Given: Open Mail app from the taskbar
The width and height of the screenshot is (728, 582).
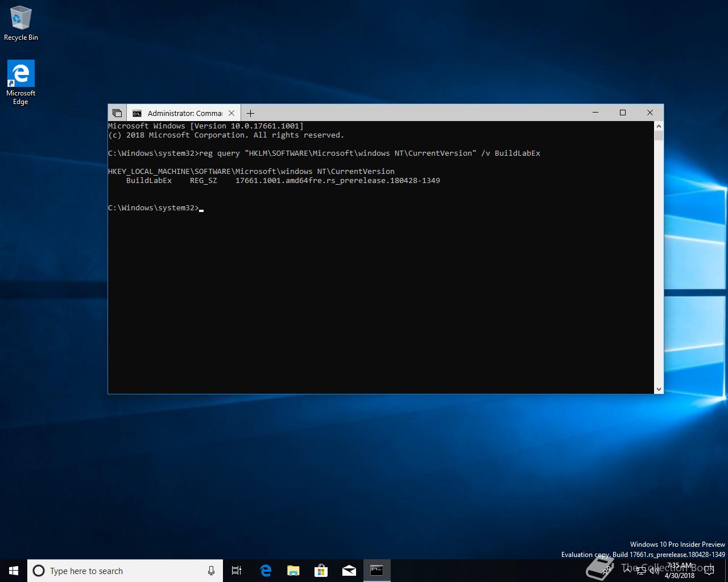Looking at the screenshot, I should click(349, 571).
